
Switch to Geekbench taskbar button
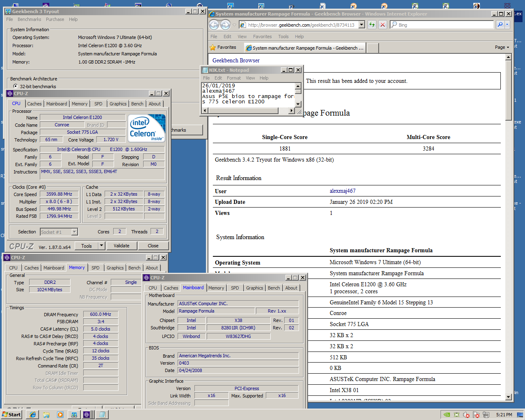point(74,415)
